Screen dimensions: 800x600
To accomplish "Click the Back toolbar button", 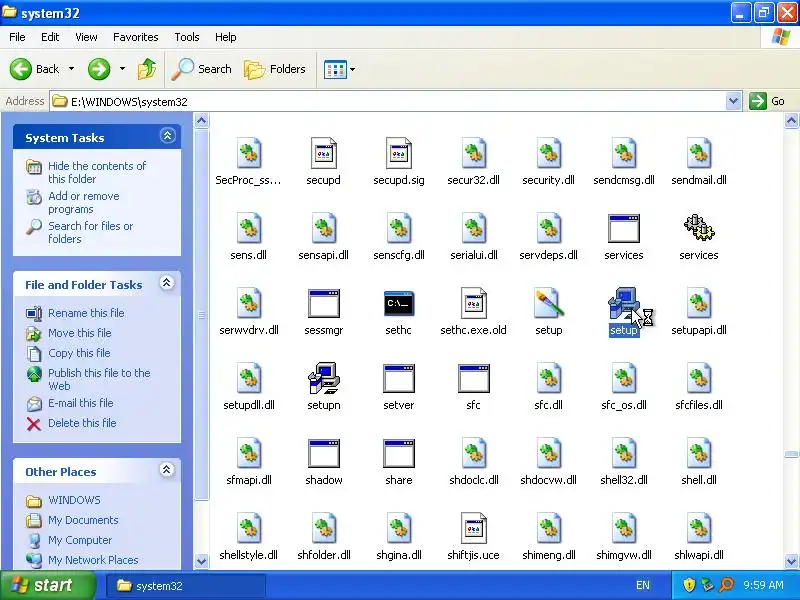I will click(x=34, y=69).
